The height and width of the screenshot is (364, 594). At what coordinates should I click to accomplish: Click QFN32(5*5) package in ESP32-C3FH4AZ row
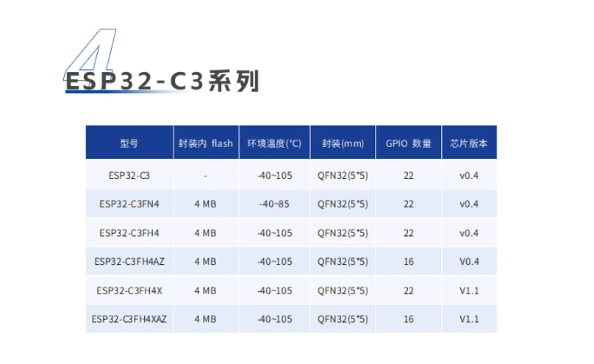tap(343, 262)
